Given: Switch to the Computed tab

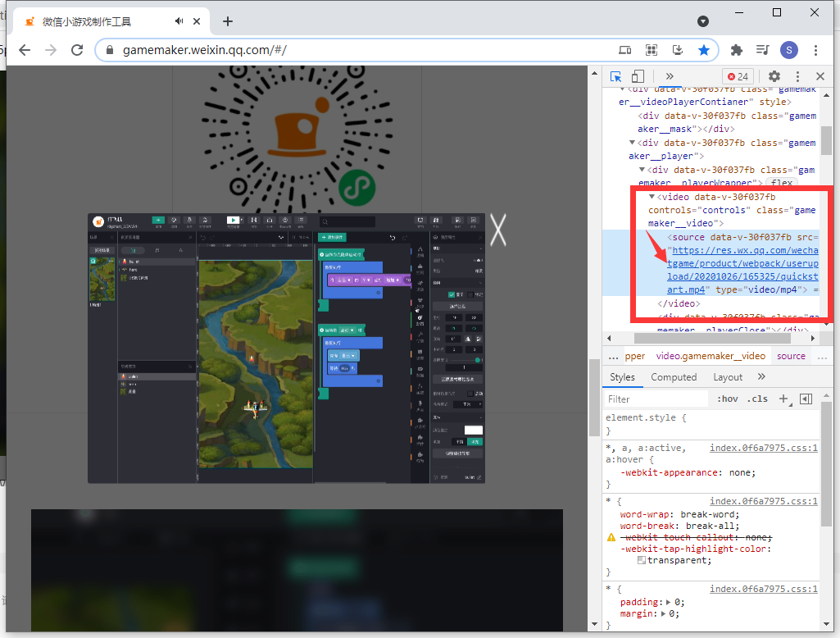Looking at the screenshot, I should pyautogui.click(x=674, y=377).
